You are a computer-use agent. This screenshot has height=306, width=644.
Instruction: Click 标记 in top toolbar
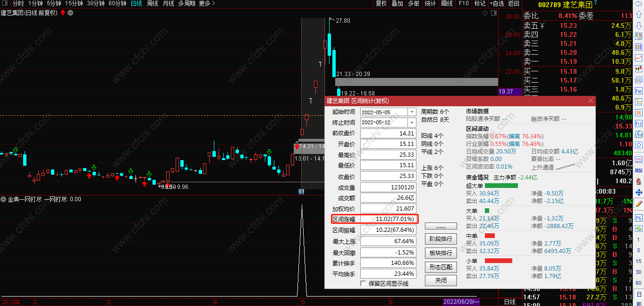pyautogui.click(x=480, y=3)
